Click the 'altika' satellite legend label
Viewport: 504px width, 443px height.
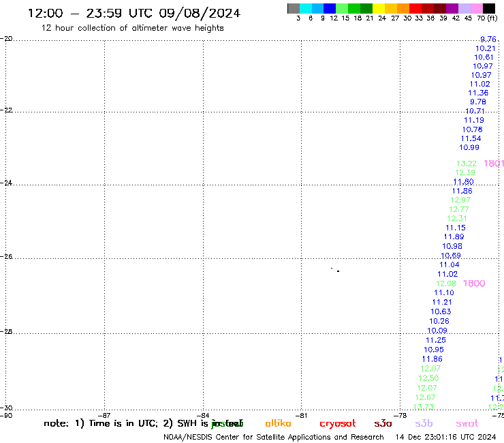click(x=278, y=423)
